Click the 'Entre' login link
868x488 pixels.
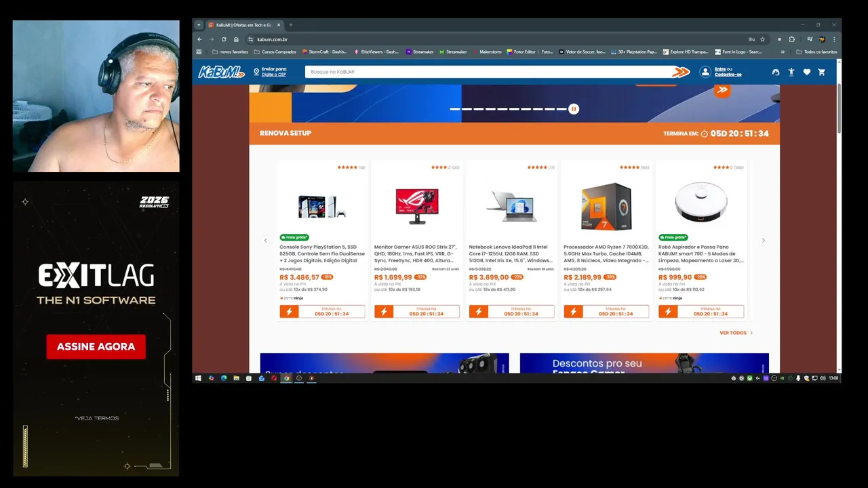(719, 69)
